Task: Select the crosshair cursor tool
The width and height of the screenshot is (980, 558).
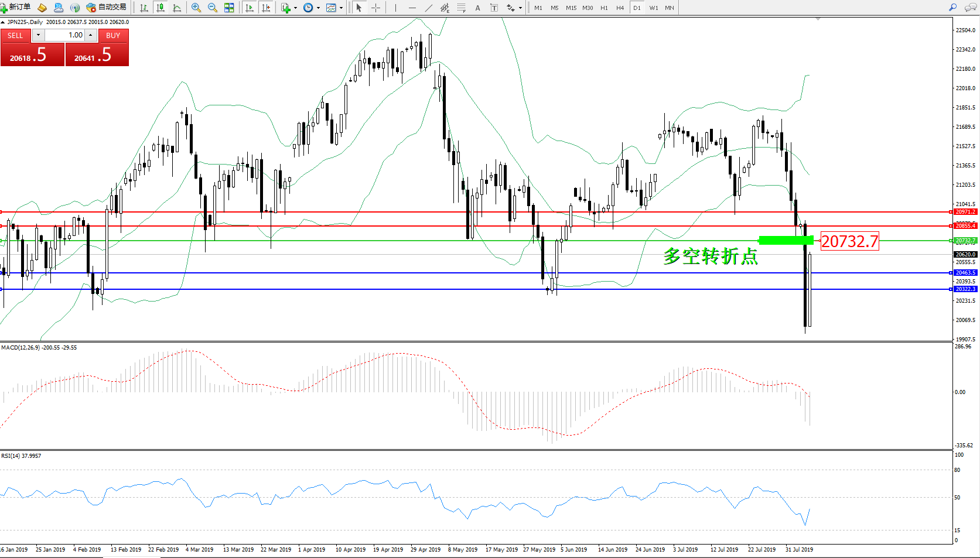Action: pyautogui.click(x=375, y=8)
